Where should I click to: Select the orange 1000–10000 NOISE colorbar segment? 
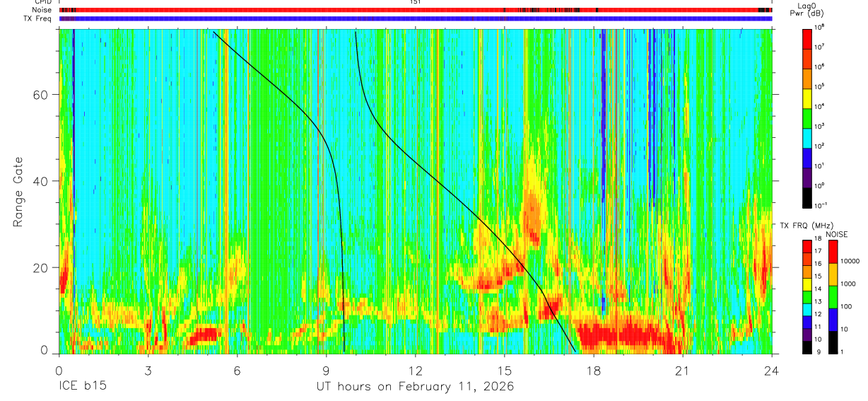point(833,274)
